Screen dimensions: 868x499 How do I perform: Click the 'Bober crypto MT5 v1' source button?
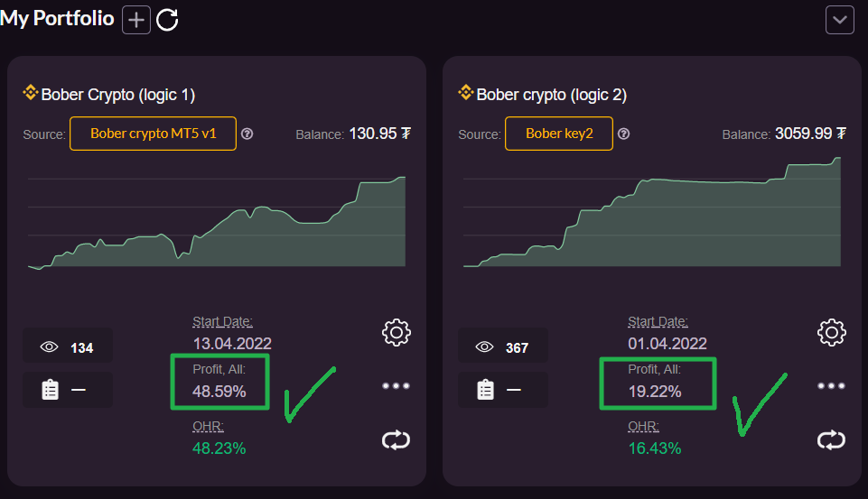[x=153, y=134]
